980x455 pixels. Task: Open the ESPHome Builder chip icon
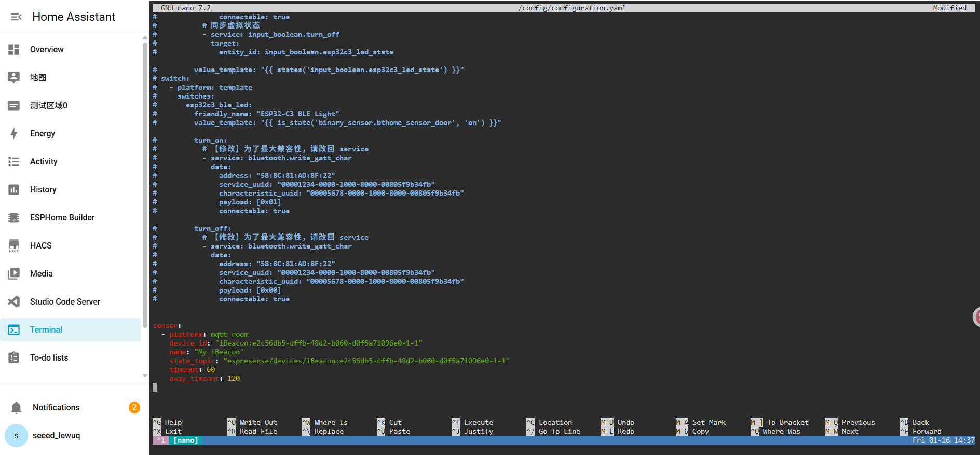[14, 218]
